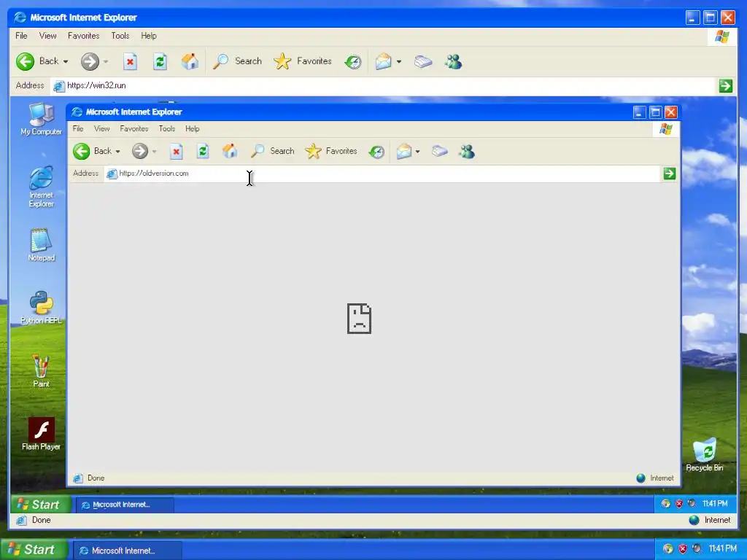Open My Computer desktop icon
747x560 pixels.
(x=42, y=120)
